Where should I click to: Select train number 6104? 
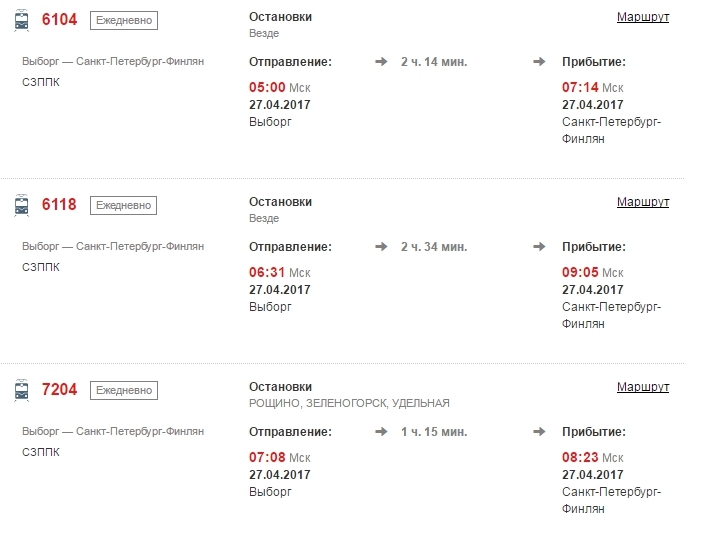click(x=59, y=20)
